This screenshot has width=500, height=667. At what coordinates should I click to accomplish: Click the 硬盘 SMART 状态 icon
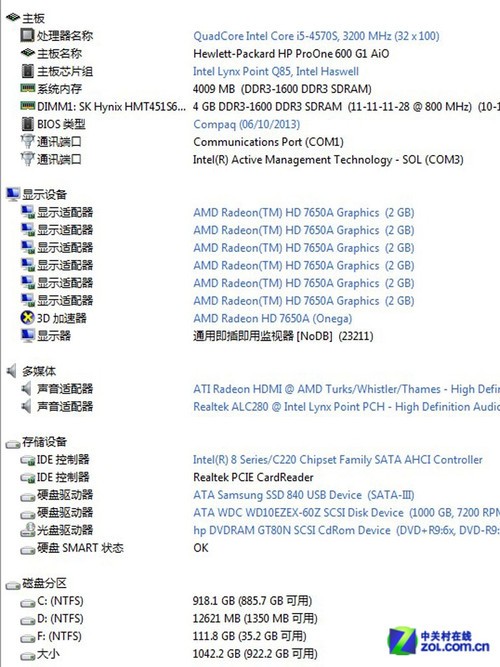pos(28,550)
